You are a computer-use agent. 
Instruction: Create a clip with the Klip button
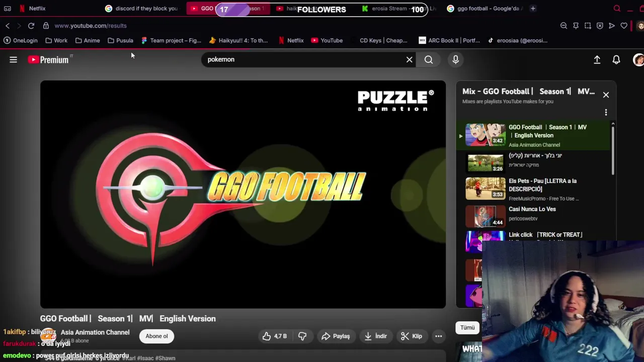tap(412, 336)
